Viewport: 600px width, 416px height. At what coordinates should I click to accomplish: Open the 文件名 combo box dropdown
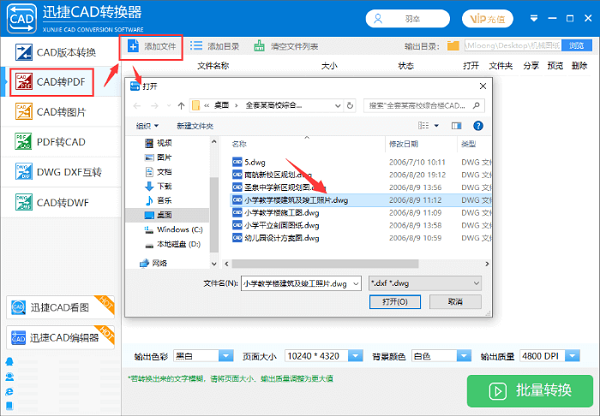pos(356,284)
